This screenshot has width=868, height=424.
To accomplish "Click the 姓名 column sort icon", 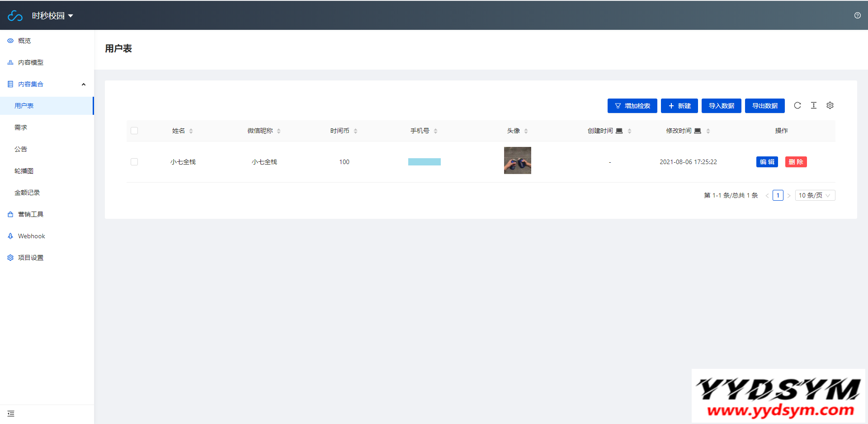I will click(x=191, y=131).
